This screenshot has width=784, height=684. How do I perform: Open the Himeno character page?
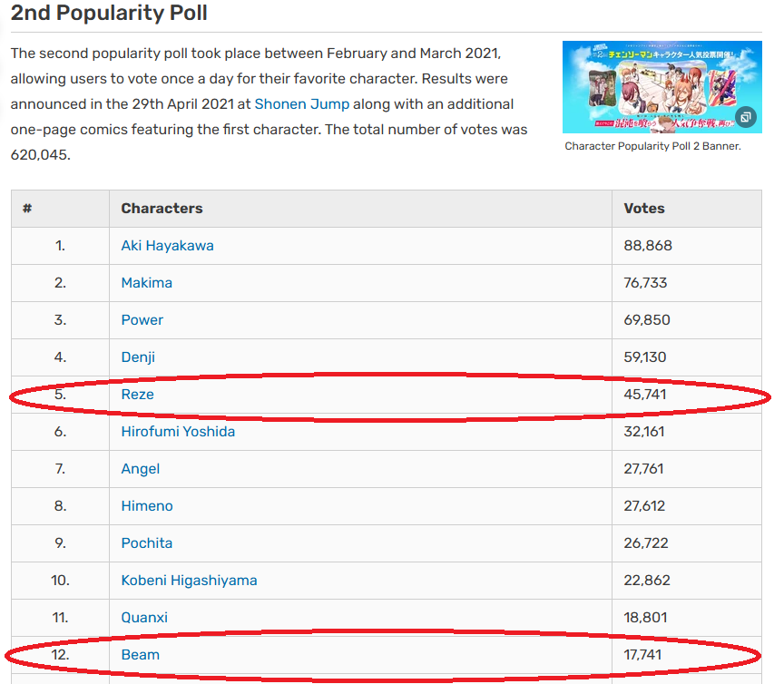click(x=147, y=506)
